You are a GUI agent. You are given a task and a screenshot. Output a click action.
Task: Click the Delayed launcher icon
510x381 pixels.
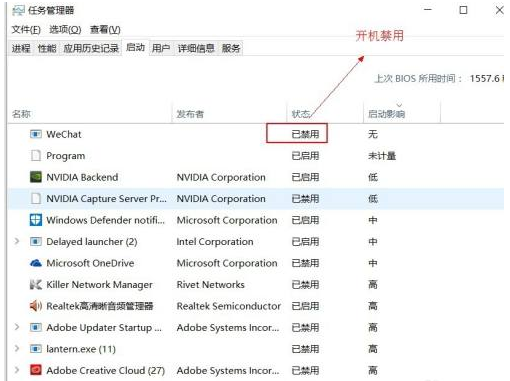click(36, 241)
